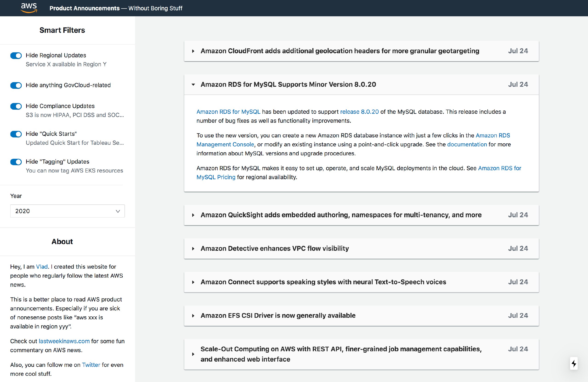The width and height of the screenshot is (588, 382).
Task: Click "You can now tag AWS EKS resources" text
Action: (x=74, y=171)
